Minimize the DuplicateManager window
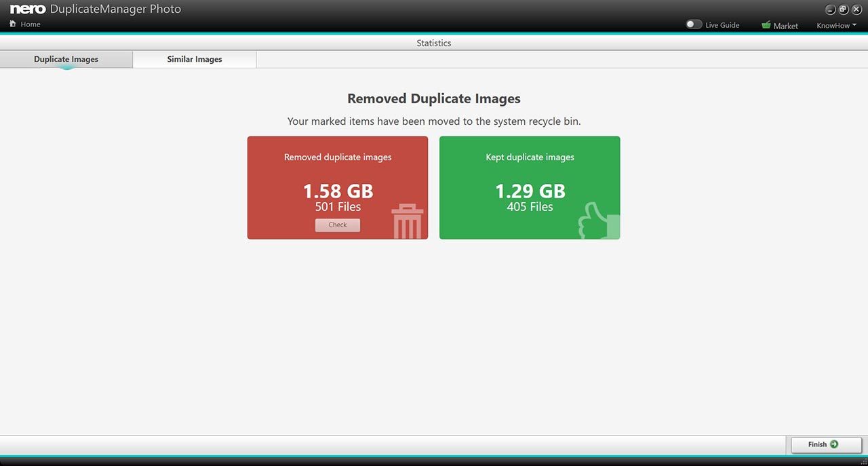 tap(831, 9)
